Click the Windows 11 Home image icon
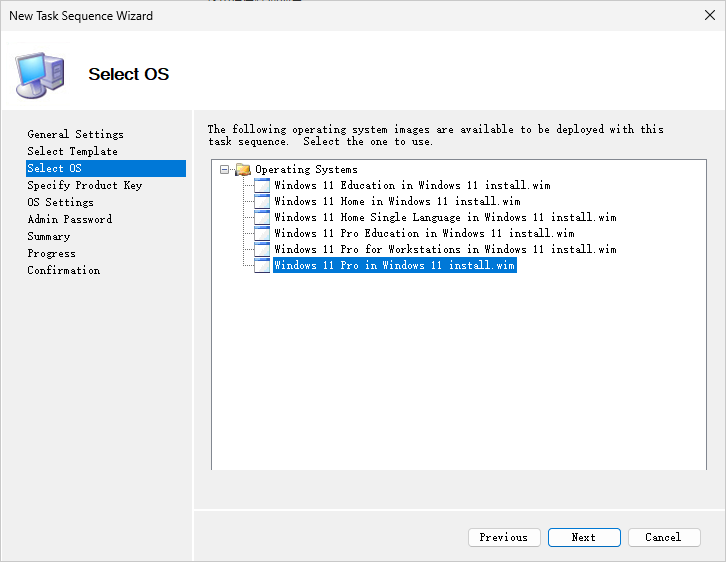The width and height of the screenshot is (726, 562). pyautogui.click(x=262, y=201)
